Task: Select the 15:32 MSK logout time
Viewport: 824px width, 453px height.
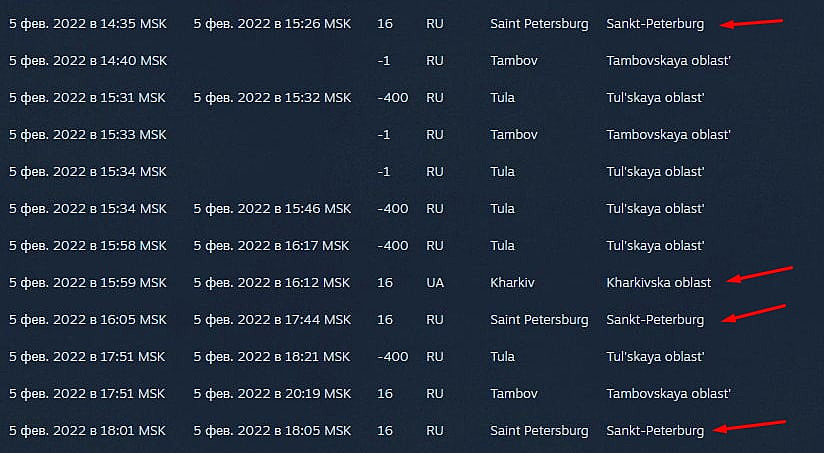Action: [x=272, y=97]
